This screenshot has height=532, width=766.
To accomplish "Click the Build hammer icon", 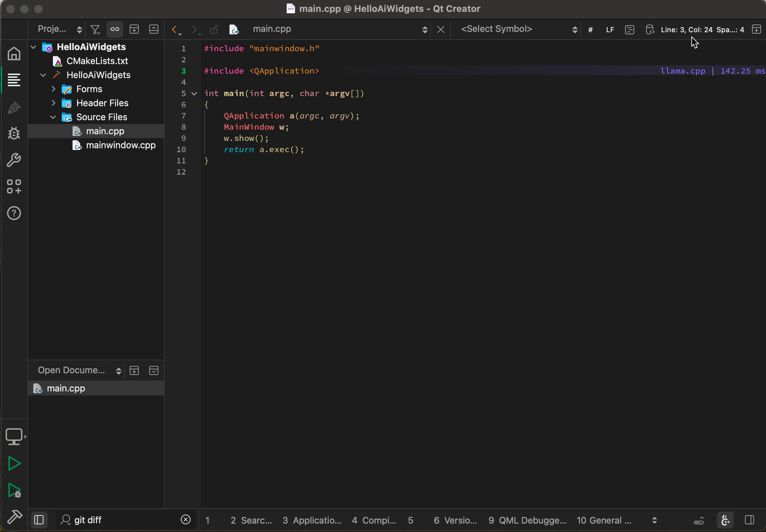I will (14, 517).
